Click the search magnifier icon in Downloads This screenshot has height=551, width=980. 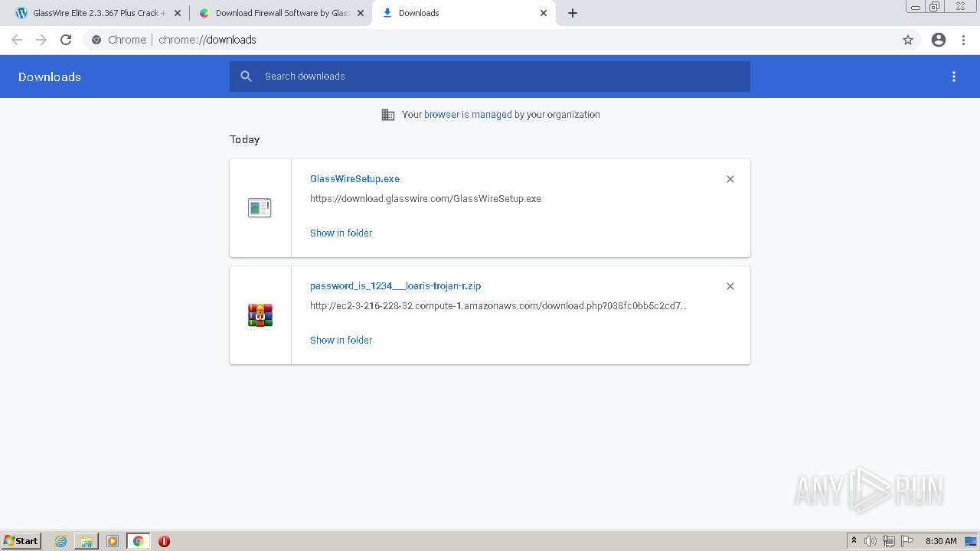(246, 77)
